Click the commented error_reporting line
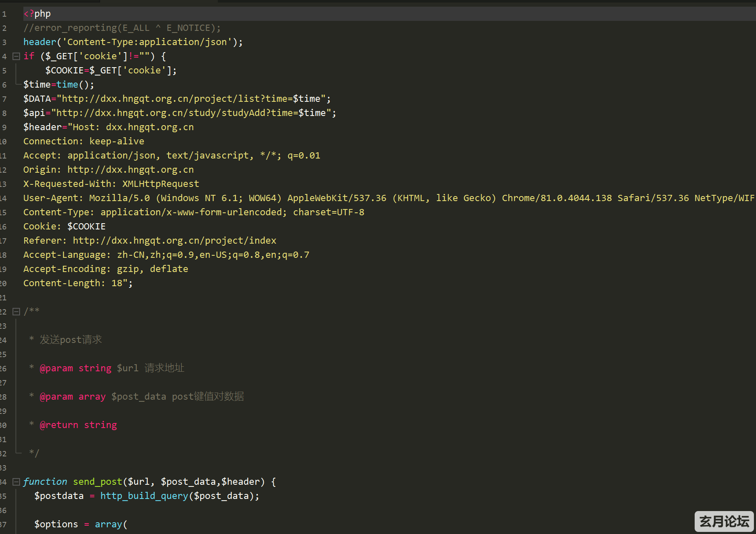756x534 pixels. point(122,28)
